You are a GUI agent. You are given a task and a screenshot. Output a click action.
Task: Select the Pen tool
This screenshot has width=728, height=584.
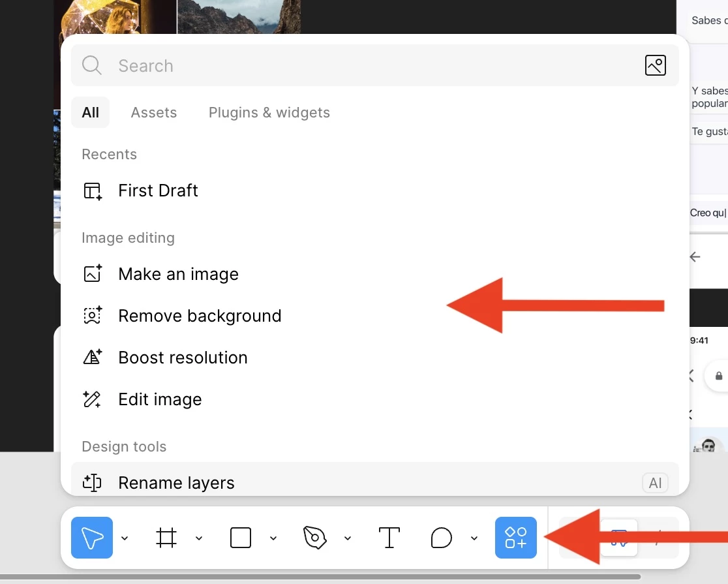[315, 538]
